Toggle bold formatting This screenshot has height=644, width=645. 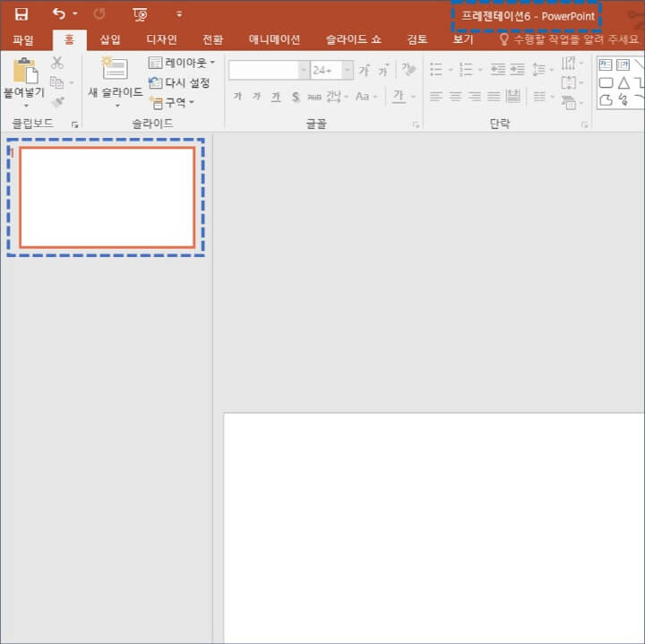coord(237,96)
